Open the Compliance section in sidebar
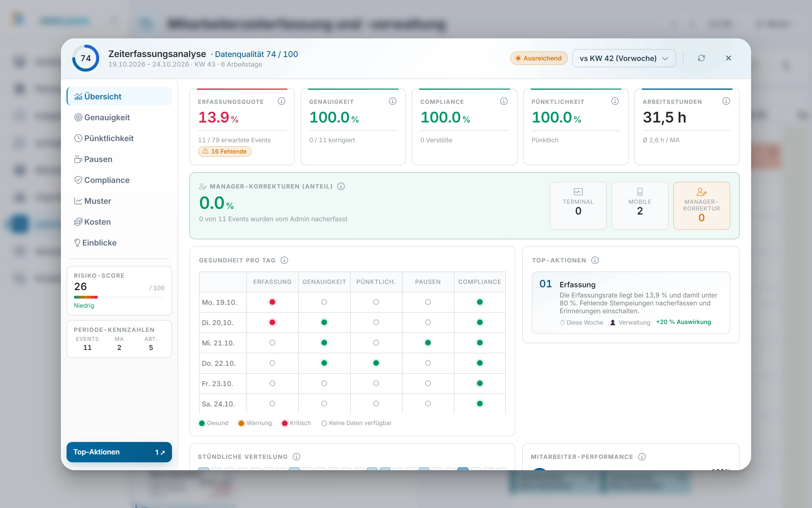The width and height of the screenshot is (812, 508). click(120, 180)
